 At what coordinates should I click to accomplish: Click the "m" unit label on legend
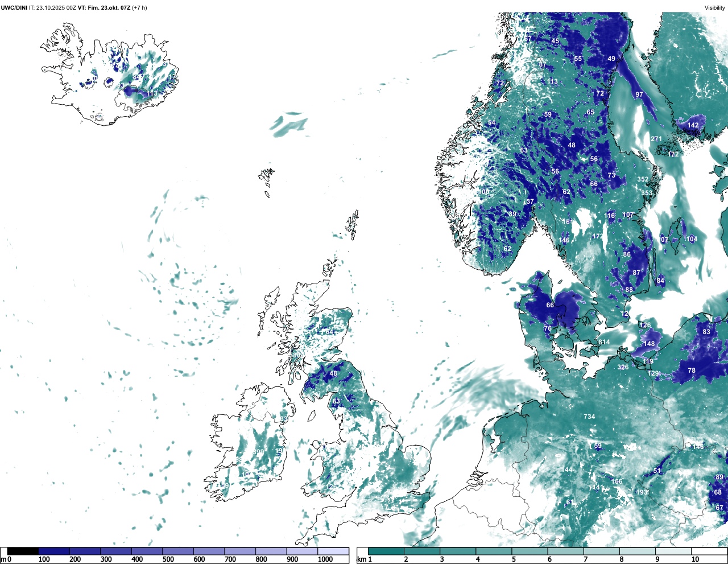point(3,559)
